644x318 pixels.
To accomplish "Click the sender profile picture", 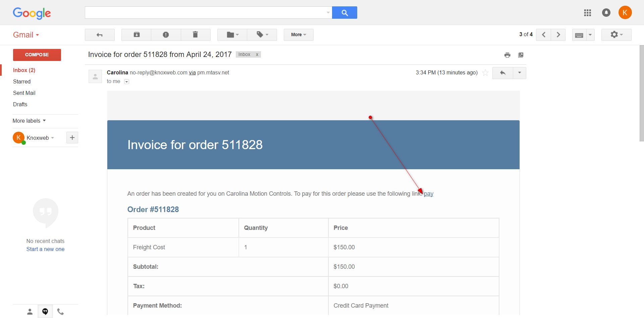I will point(95,76).
